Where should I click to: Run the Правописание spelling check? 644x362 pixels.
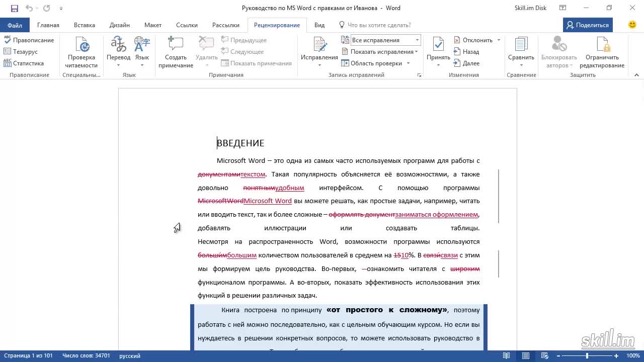click(x=29, y=40)
